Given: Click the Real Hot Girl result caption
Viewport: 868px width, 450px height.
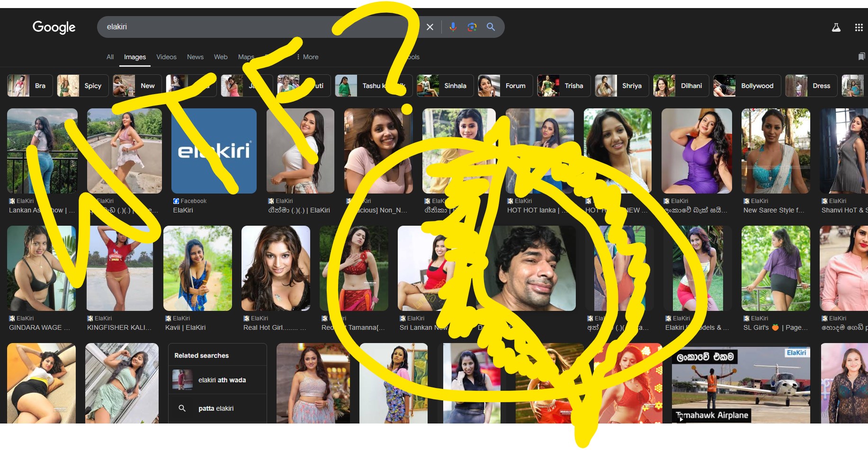Looking at the screenshot, I should pyautogui.click(x=275, y=327).
